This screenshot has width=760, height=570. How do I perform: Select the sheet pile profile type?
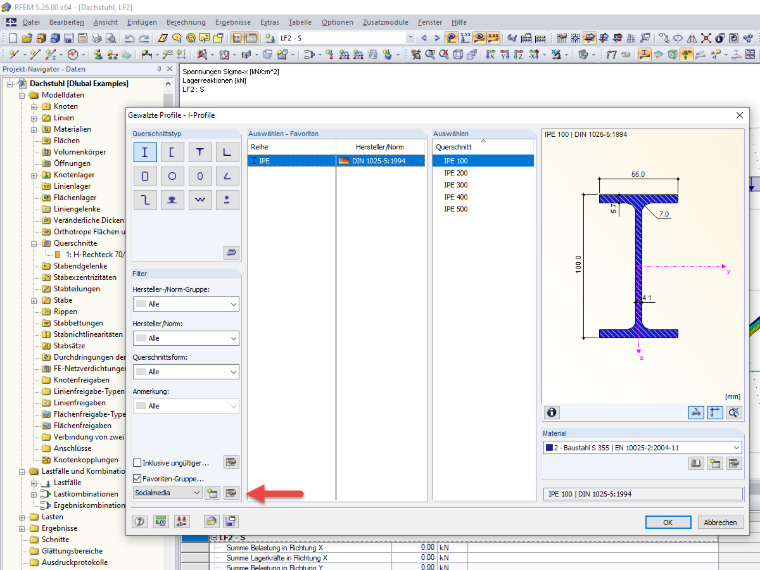pos(200,200)
